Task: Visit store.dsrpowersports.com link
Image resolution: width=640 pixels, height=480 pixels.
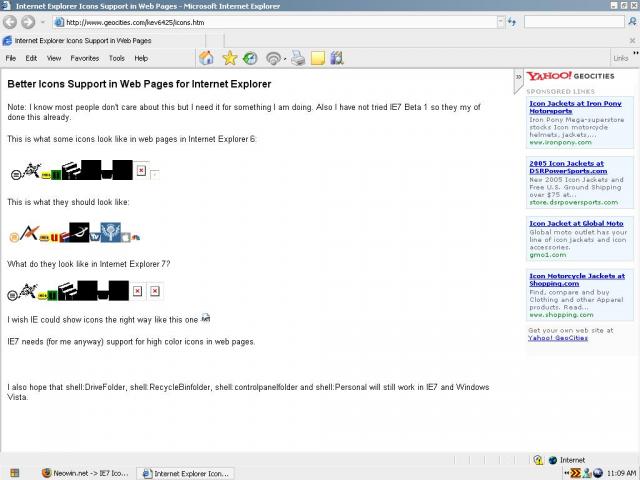Action: click(x=573, y=202)
